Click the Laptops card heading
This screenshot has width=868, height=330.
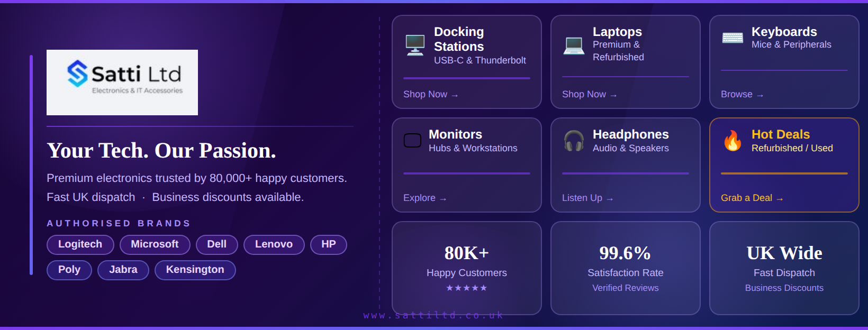pyautogui.click(x=617, y=32)
